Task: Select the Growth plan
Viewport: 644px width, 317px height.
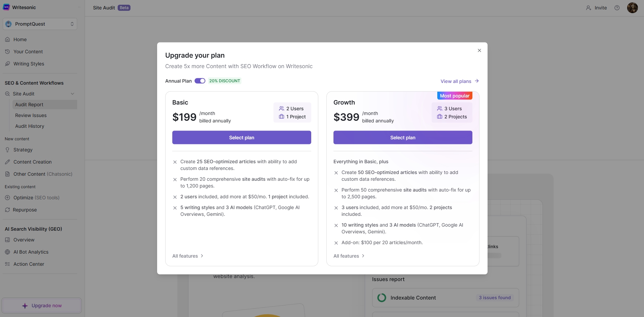Action: click(x=403, y=138)
